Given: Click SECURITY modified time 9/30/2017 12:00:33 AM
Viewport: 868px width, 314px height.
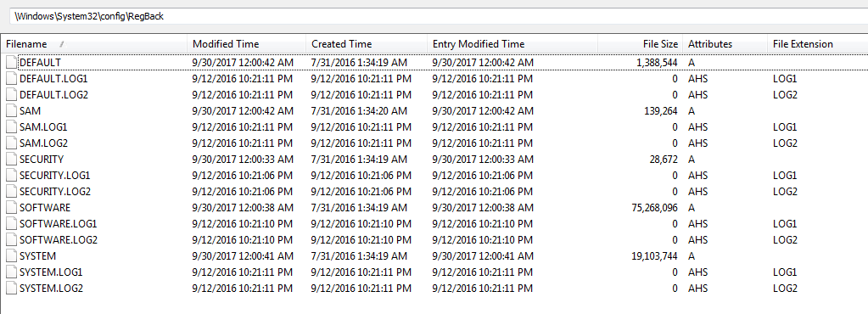Looking at the screenshot, I should (x=243, y=159).
